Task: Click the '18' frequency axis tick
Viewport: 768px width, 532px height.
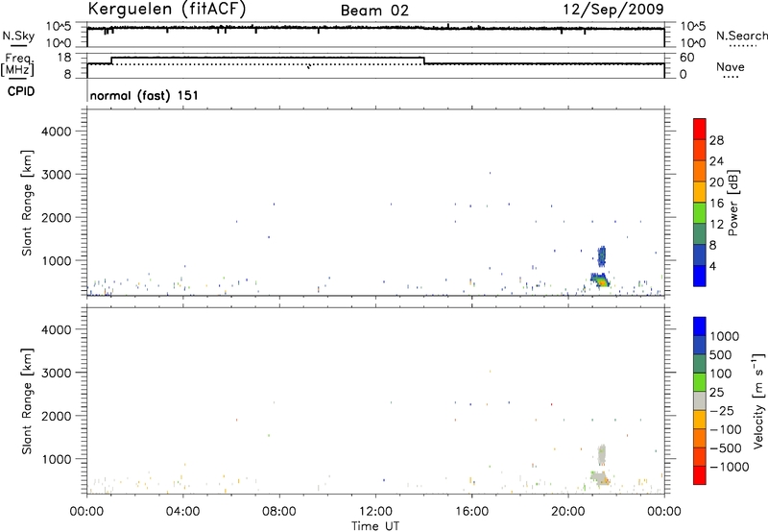Action: click(x=63, y=58)
